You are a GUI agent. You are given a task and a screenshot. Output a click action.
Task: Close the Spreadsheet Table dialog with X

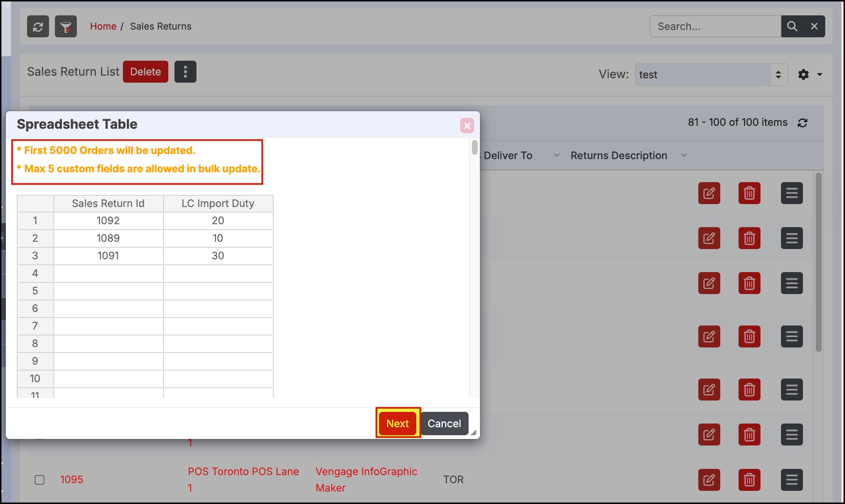(467, 126)
